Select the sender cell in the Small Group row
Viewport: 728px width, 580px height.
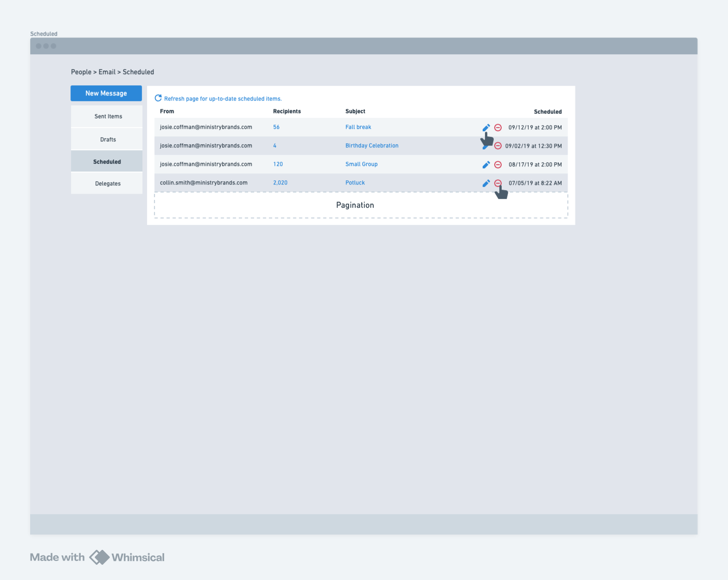pos(206,164)
